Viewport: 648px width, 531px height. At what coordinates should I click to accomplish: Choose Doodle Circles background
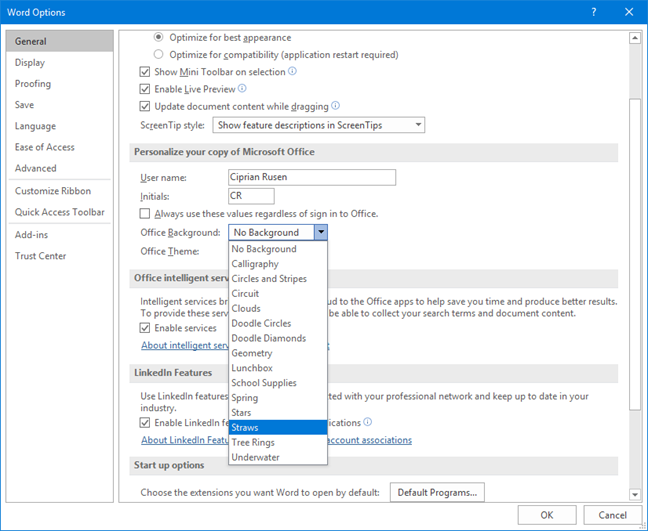[x=278, y=323]
